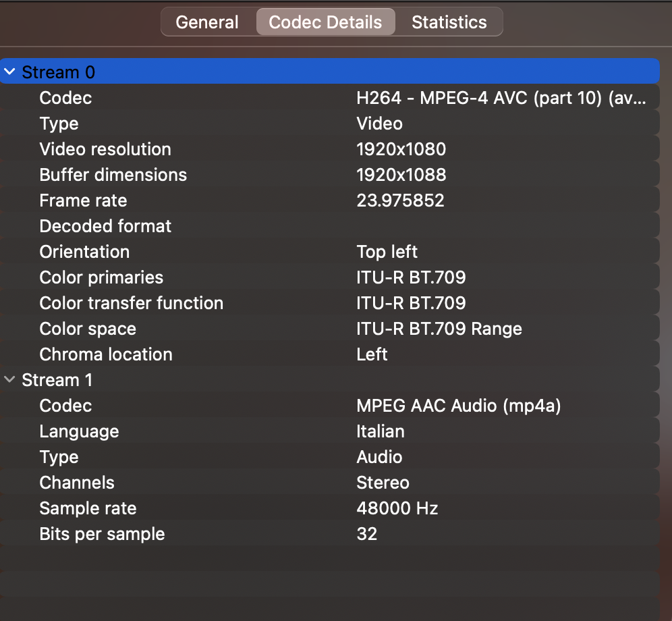Switch to the General tab
This screenshot has height=621, width=672.
pyautogui.click(x=207, y=22)
